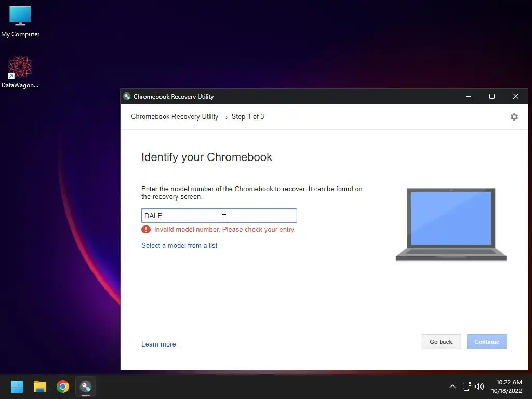Open the clock showing 10:22 AM
This screenshot has width=532, height=399.
click(x=507, y=387)
